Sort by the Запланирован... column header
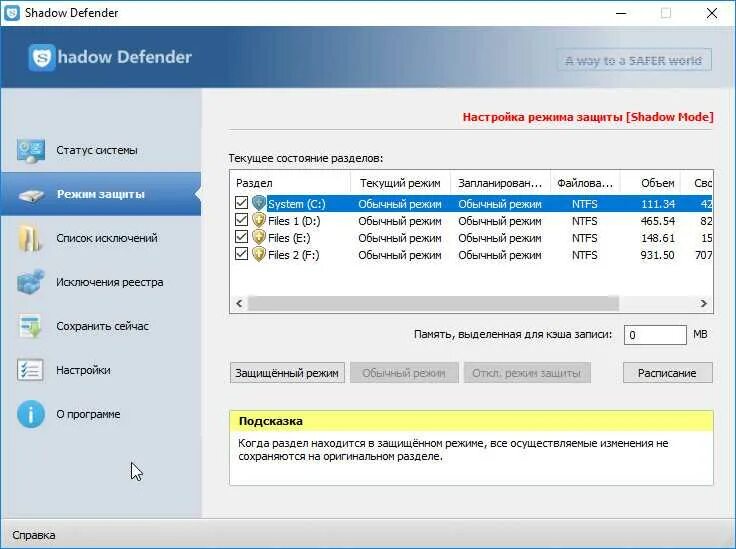Image resolution: width=736 pixels, height=549 pixels. click(500, 183)
